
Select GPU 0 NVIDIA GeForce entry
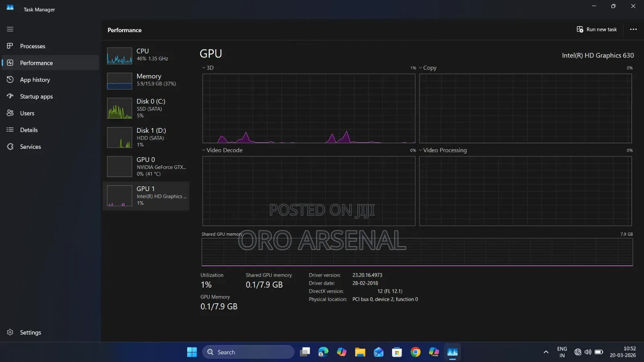pyautogui.click(x=146, y=167)
